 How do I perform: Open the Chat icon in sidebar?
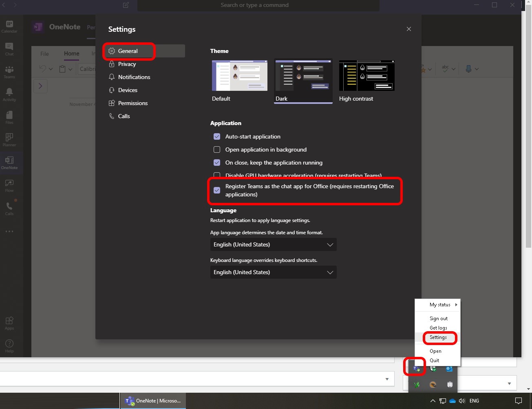click(9, 49)
